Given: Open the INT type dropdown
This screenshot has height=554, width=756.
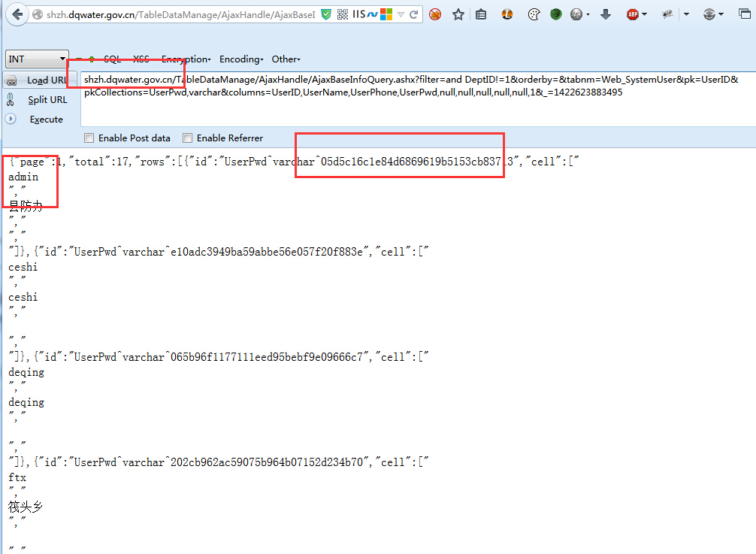Looking at the screenshot, I should pyautogui.click(x=37, y=59).
